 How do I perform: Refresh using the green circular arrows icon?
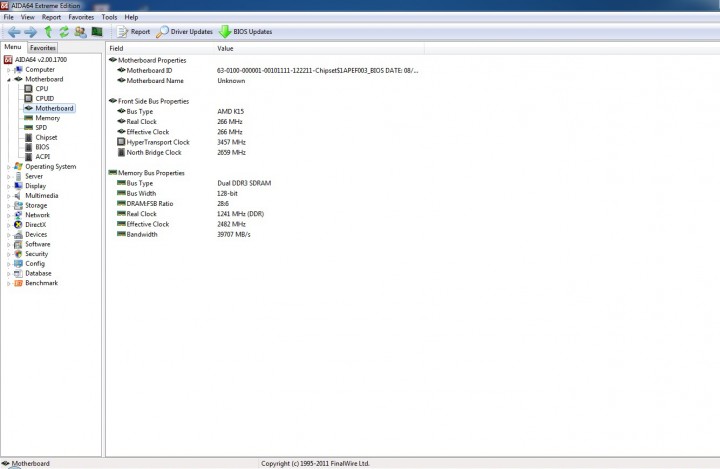[x=64, y=32]
